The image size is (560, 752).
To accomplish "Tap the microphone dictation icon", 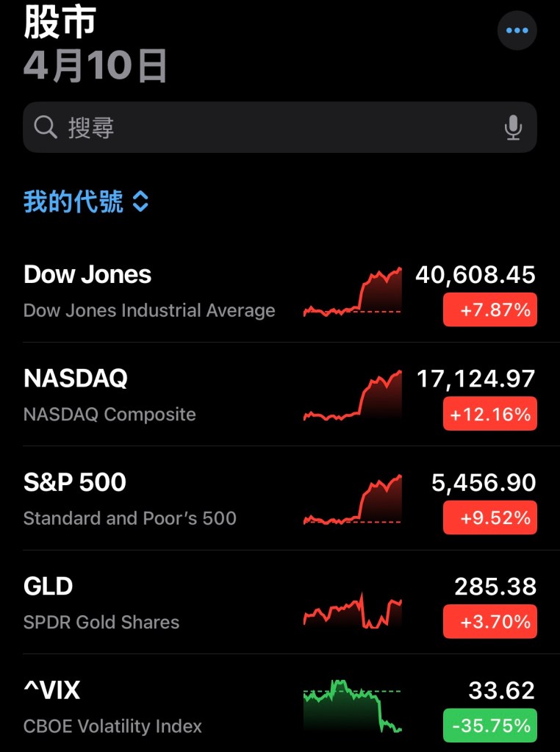I will tap(513, 128).
